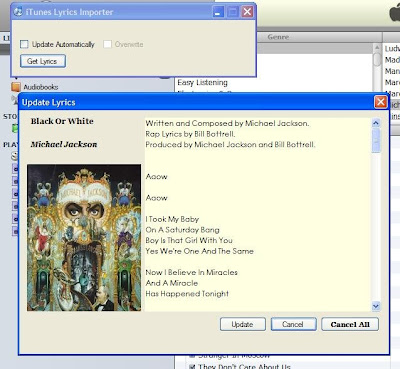Click the lyrics text area
This screenshot has height=369, width=400.
(258, 215)
